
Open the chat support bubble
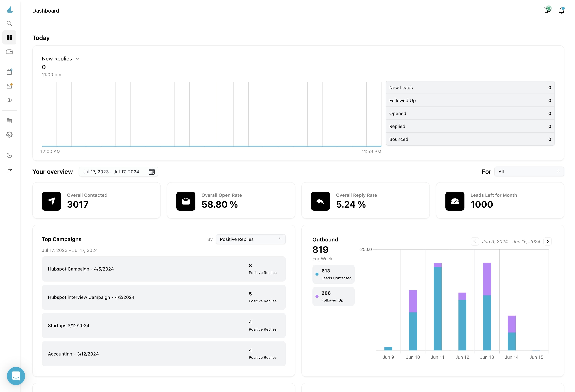click(x=16, y=376)
